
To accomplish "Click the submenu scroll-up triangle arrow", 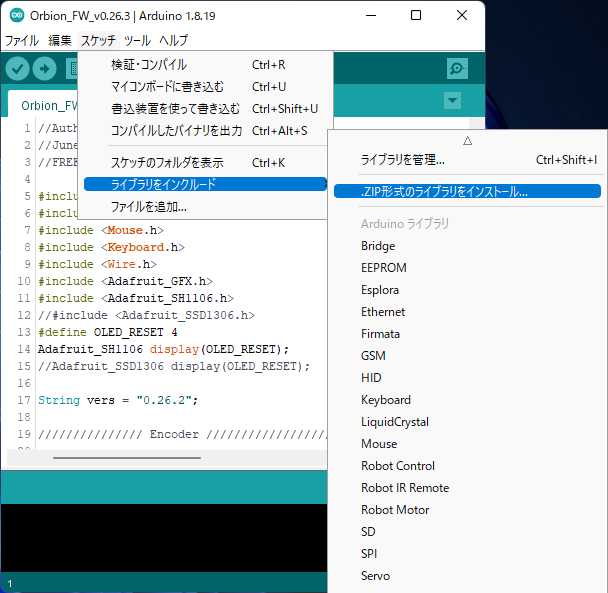I will tap(467, 141).
